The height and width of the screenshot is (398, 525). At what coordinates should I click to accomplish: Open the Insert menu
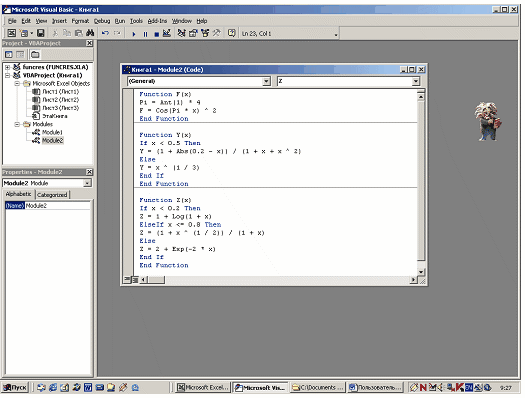click(59, 21)
